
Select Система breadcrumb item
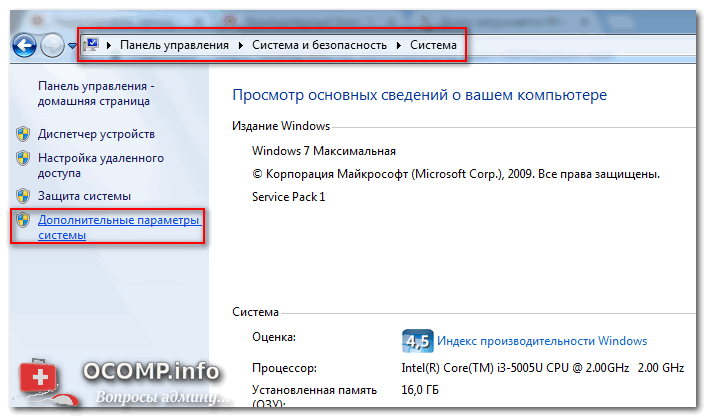pos(433,45)
